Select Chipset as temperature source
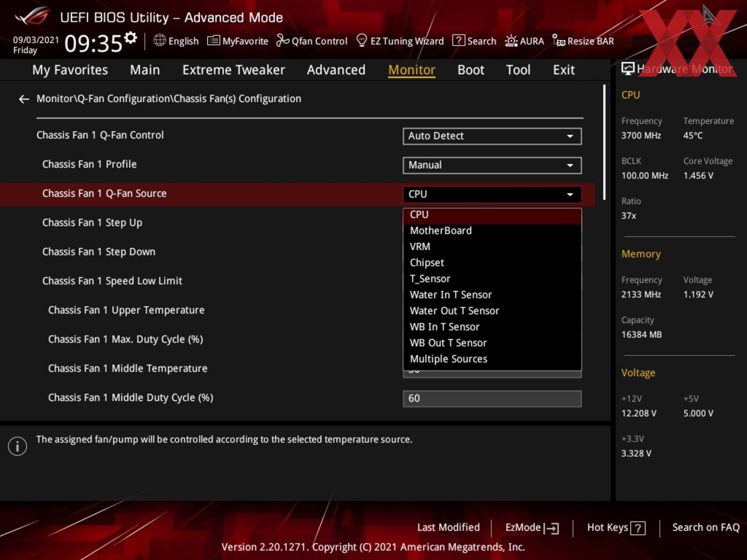This screenshot has width=747, height=560. 492,263
